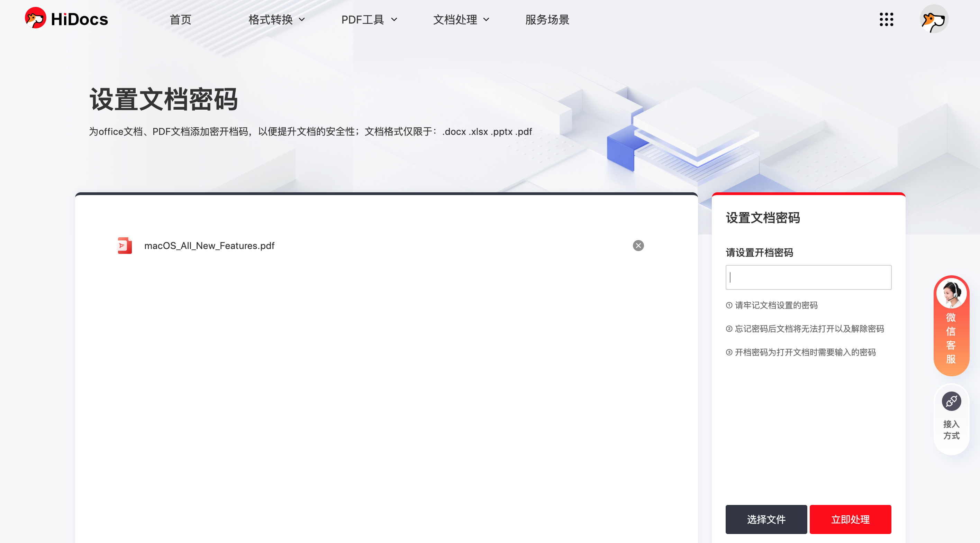Open the apps grid menu icon
Viewport: 980px width, 543px height.
(887, 19)
